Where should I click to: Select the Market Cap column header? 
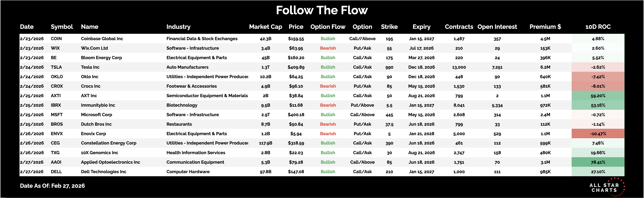tap(266, 27)
